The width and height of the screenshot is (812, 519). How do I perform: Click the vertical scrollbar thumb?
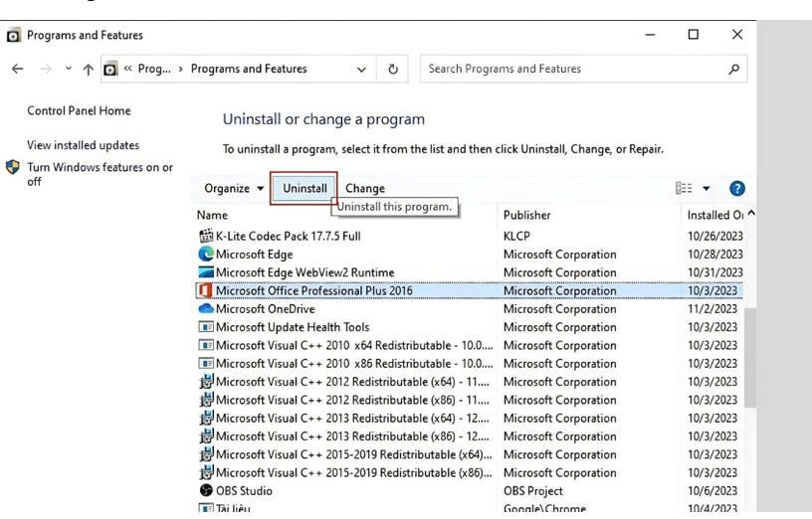click(750, 357)
